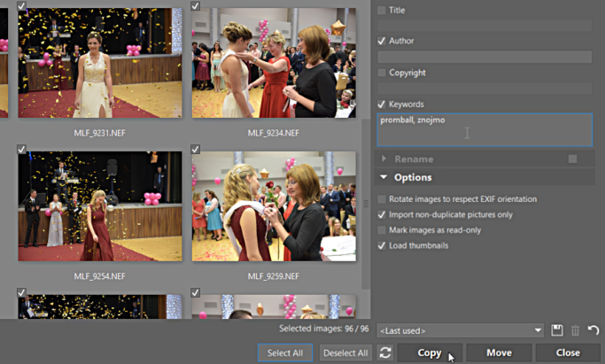The width and height of the screenshot is (605, 364).
Task: Click the Move button
Action: [499, 352]
